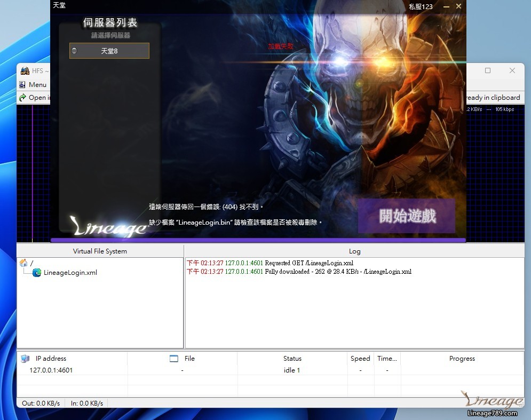Select the root home folder icon
Screen dimensions: 531x420
coord(23,263)
